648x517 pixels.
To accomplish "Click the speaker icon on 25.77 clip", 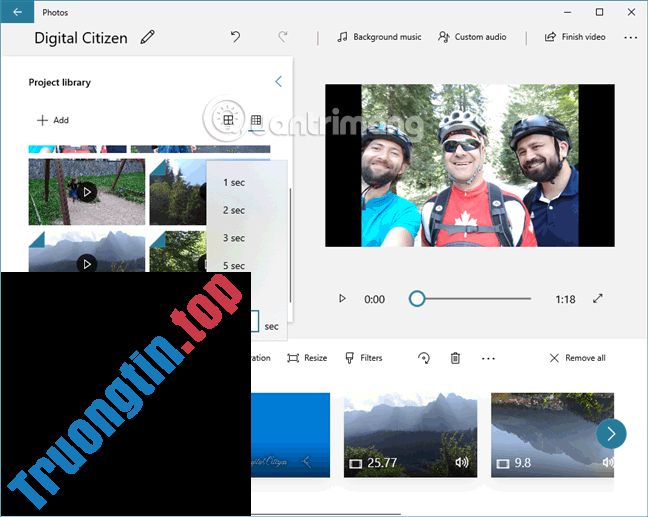I will point(462,462).
